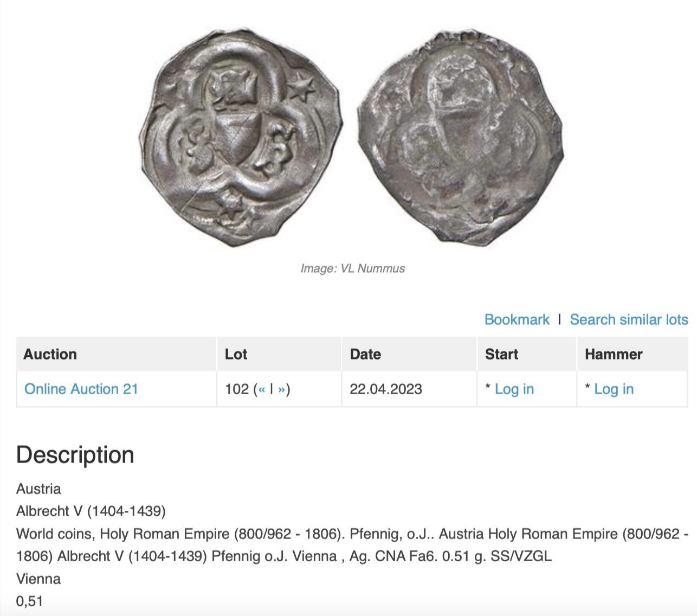Click the Austria text in description

38,489
